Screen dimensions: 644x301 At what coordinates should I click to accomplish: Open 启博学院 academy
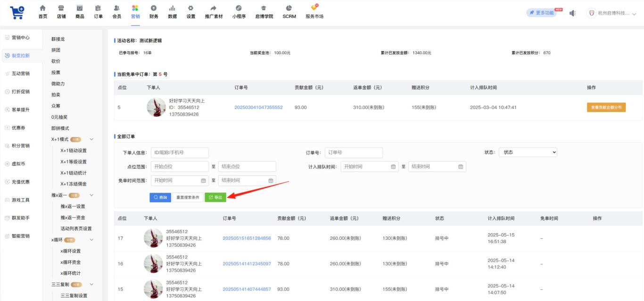[264, 12]
